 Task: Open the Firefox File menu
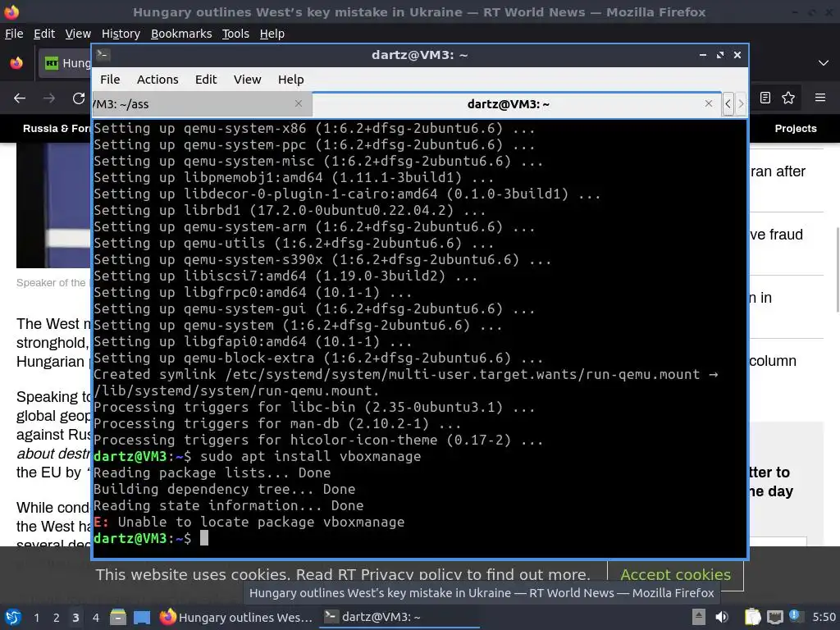14,34
